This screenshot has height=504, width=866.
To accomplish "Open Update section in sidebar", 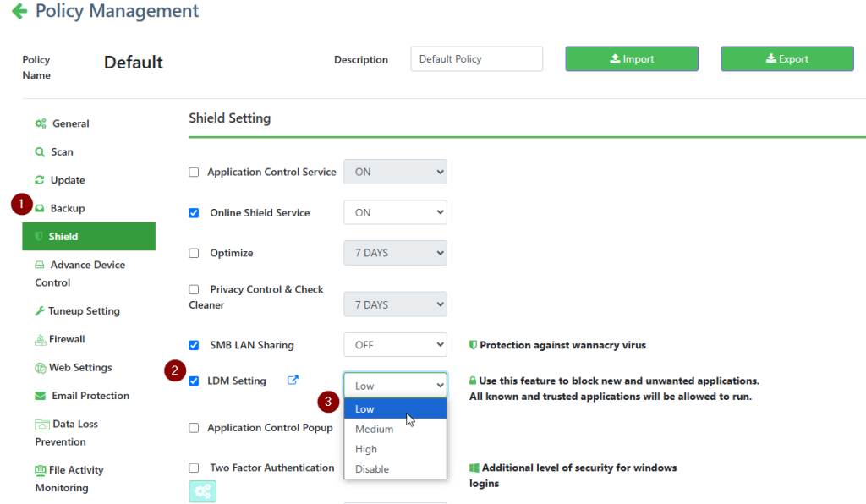I will pos(67,180).
